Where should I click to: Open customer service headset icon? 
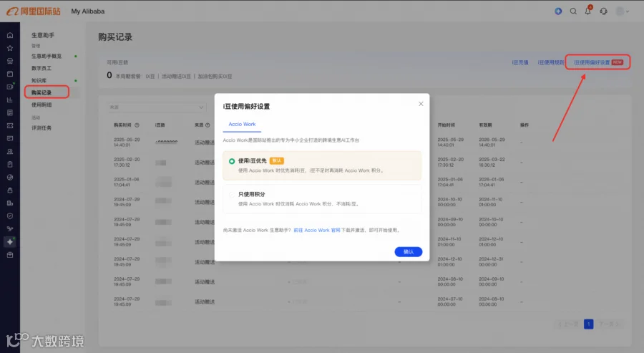click(603, 11)
